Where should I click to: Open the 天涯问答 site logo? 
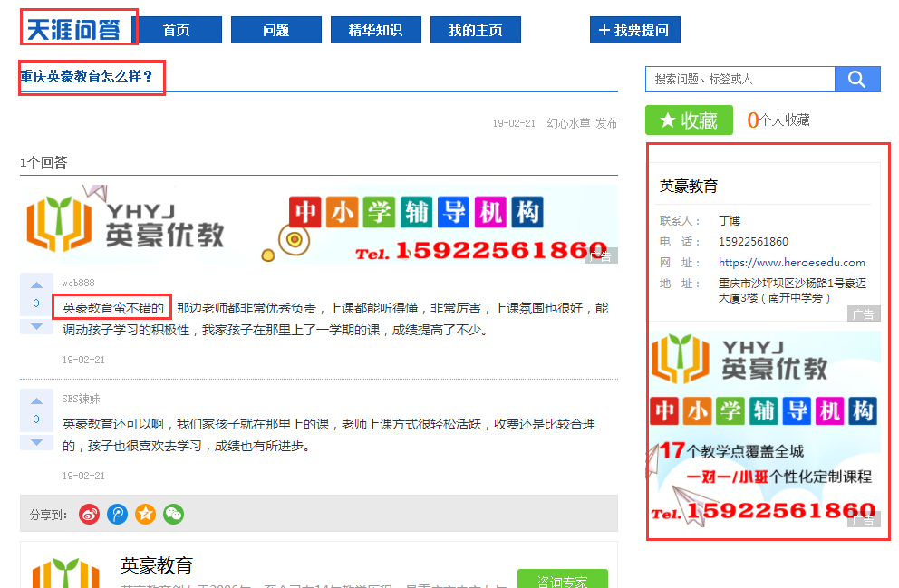74,29
